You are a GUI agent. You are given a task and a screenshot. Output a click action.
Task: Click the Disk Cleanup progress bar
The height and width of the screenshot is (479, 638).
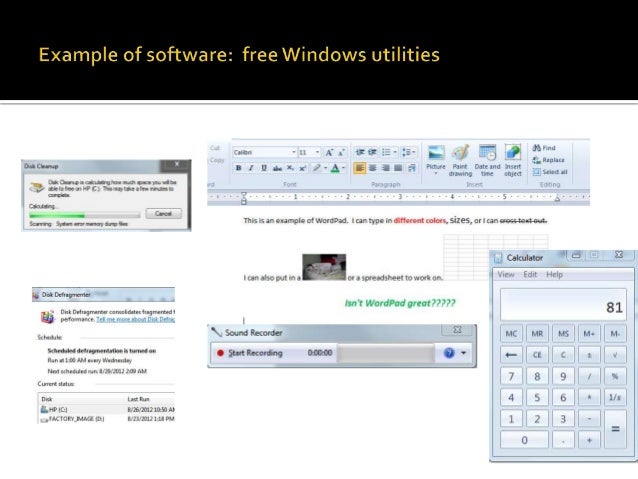tap(85, 214)
